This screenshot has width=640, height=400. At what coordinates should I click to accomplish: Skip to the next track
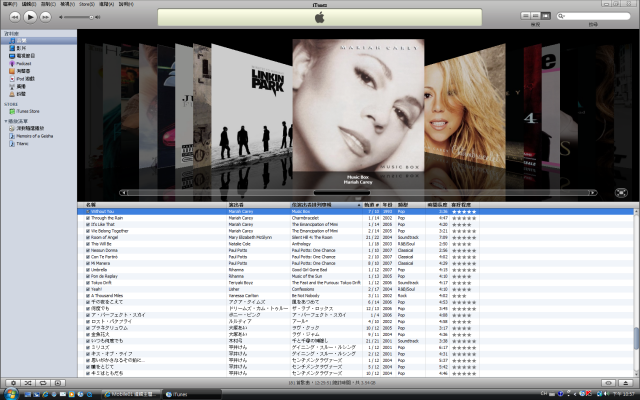click(x=45, y=17)
